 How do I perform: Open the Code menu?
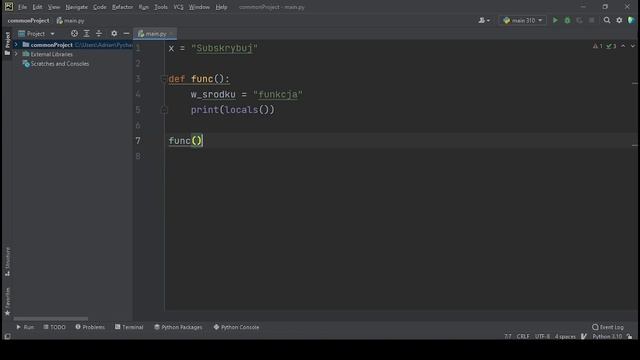tap(100, 7)
